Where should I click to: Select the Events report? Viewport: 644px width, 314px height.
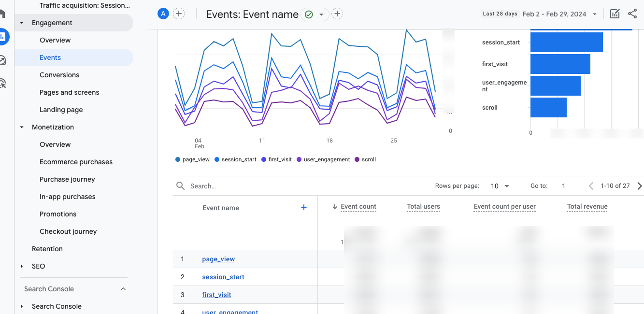74,57
